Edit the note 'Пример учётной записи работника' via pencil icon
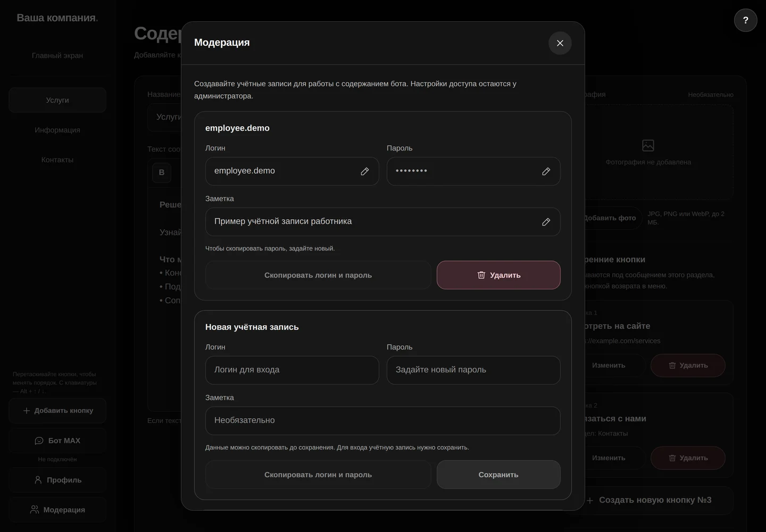 [546, 222]
